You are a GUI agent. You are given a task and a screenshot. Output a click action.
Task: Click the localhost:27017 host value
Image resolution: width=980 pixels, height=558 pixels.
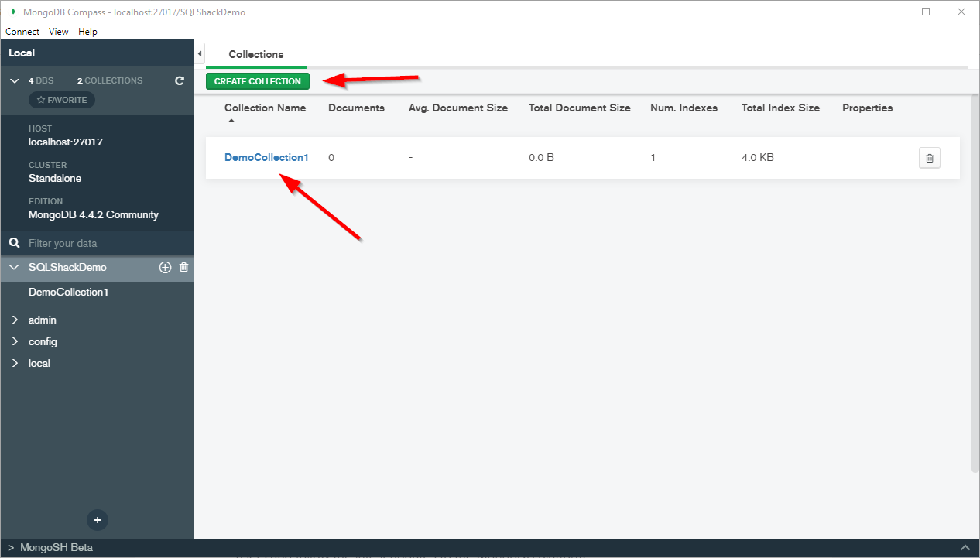tap(66, 142)
